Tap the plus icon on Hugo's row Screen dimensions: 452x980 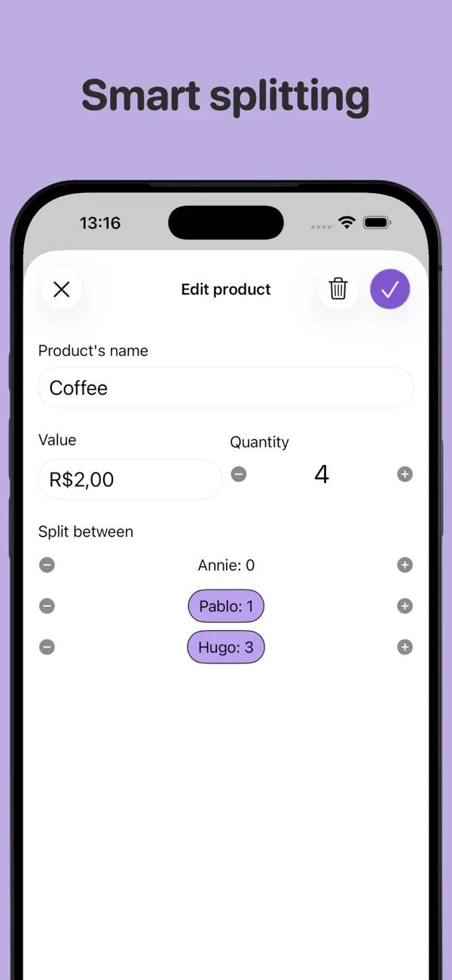[x=405, y=647]
